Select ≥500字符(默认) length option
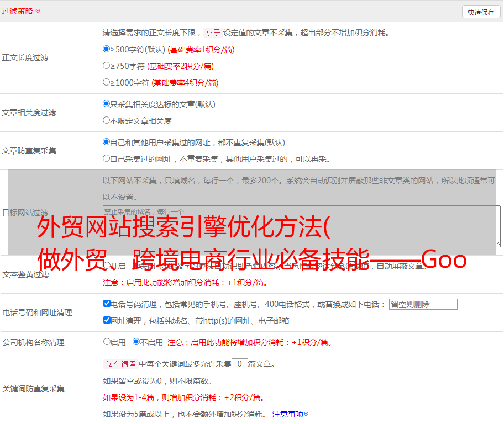 click(x=106, y=49)
